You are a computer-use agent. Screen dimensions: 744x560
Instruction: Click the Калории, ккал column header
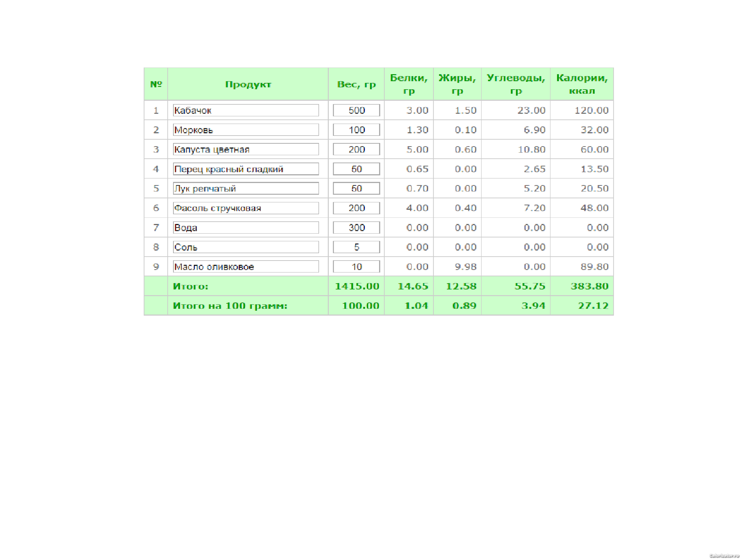582,84
